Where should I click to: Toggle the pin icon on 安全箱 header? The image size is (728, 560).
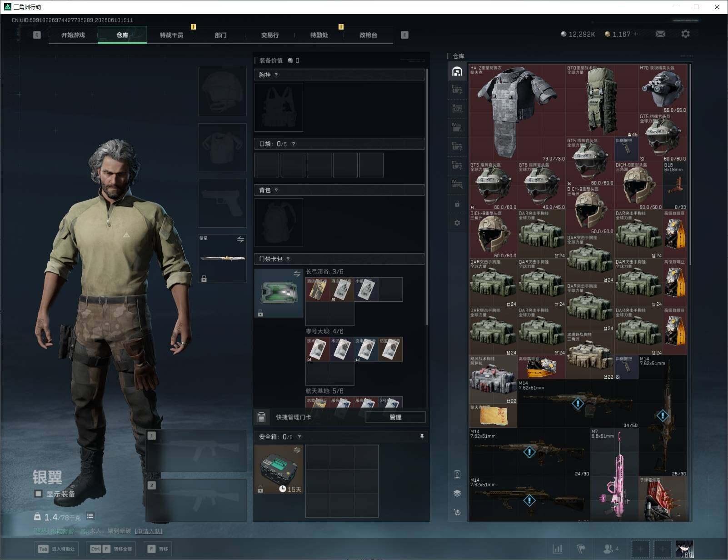(422, 437)
